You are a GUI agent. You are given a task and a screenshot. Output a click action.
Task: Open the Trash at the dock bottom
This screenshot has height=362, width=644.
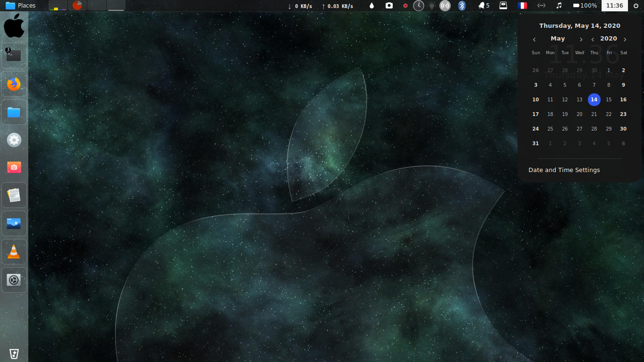click(14, 354)
